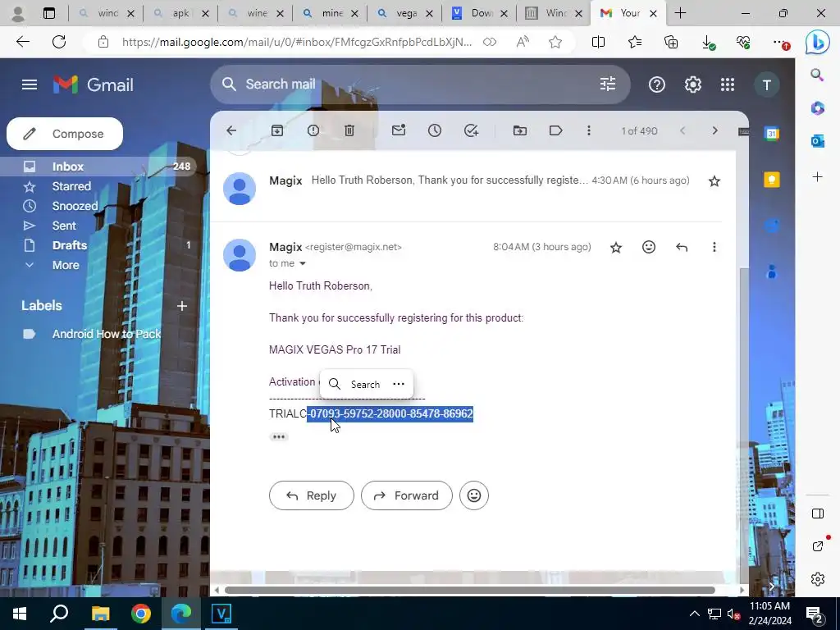Mark conversation as unread
The width and height of the screenshot is (840, 630).
coord(399,130)
